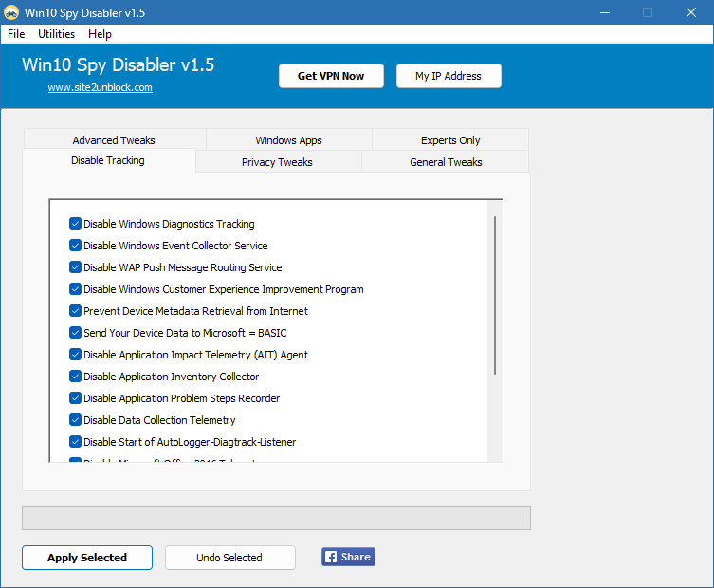
Task: Open the General Tweaks tab
Action: 446,161
